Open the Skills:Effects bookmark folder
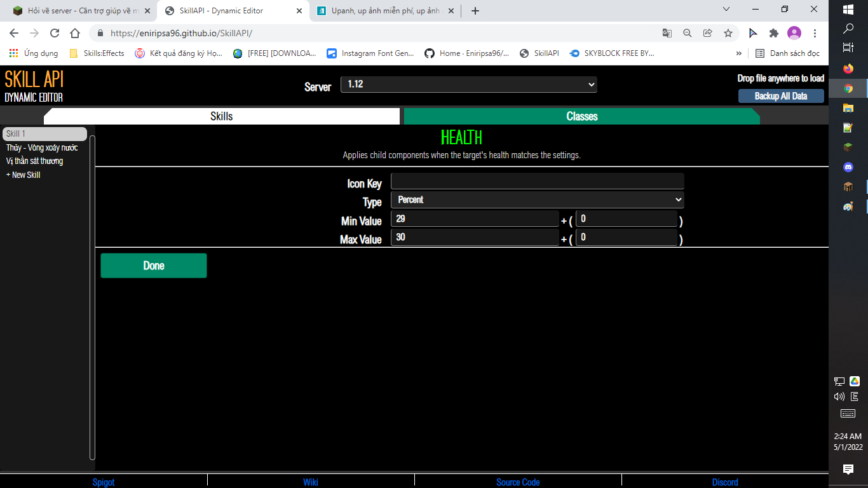The width and height of the screenshot is (868, 488). [x=97, y=53]
